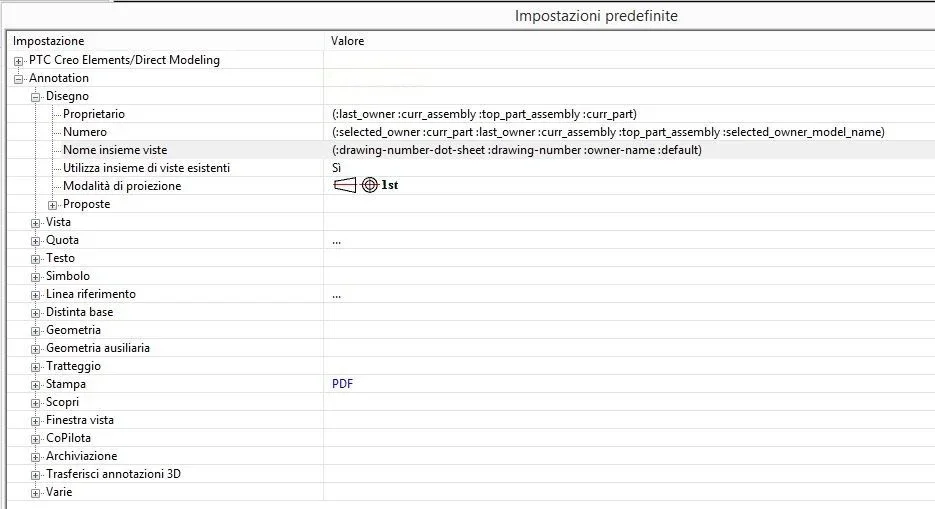
Task: Expand the PTC Creo Elements/Direct Modeling node
Action: coord(18,61)
